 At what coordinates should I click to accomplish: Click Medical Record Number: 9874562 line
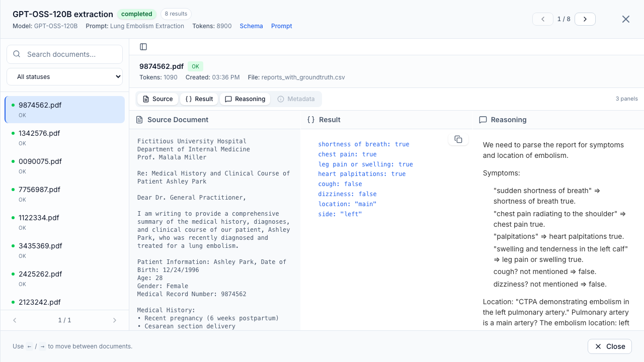tap(192, 294)
